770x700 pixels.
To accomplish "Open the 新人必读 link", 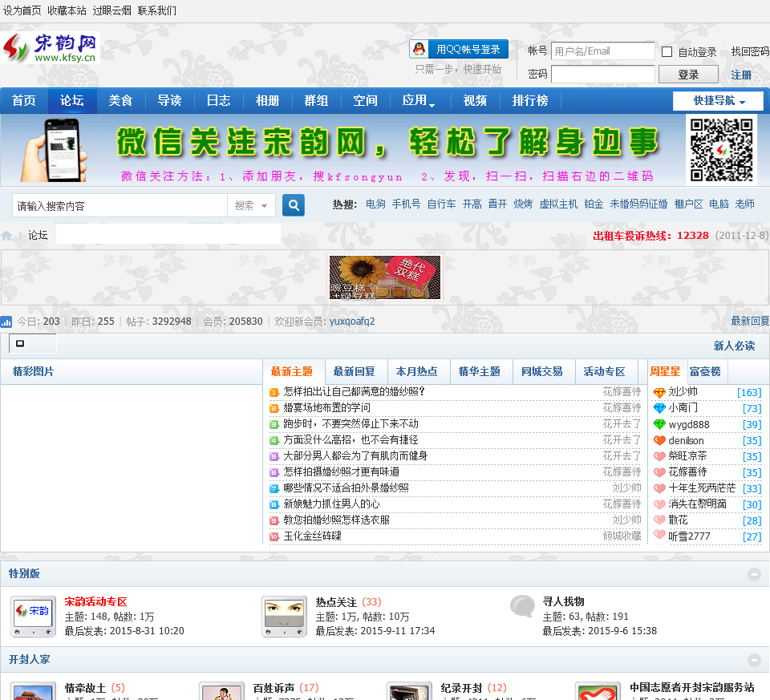I will click(734, 346).
